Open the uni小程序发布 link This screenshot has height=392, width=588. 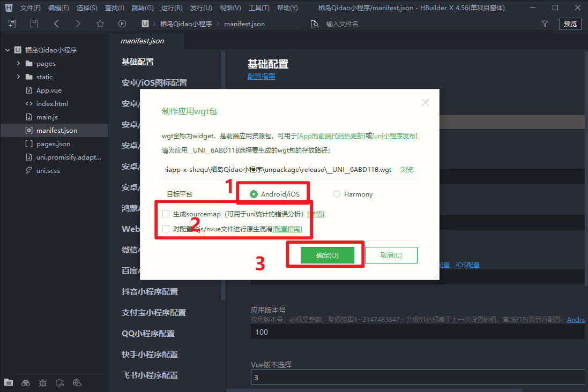coord(395,135)
